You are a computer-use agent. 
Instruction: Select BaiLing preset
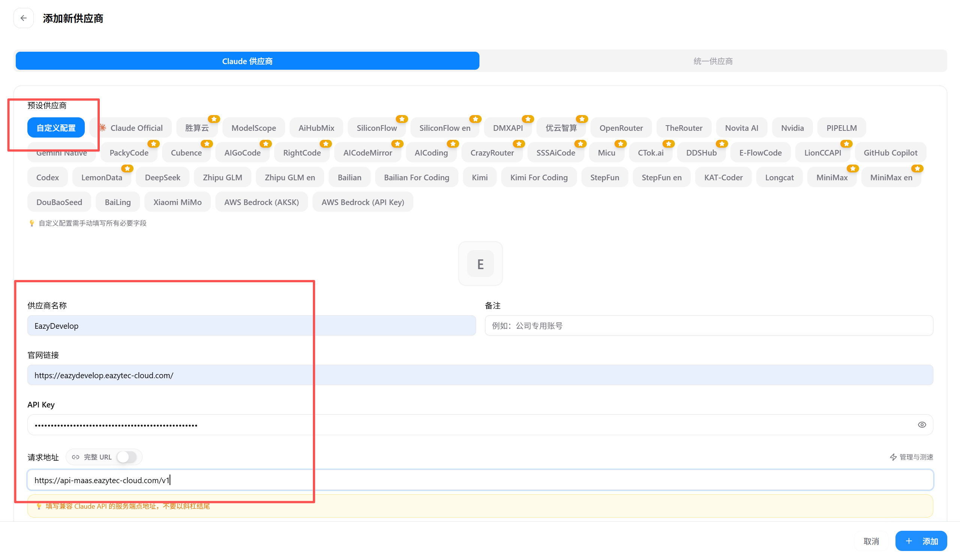118,202
